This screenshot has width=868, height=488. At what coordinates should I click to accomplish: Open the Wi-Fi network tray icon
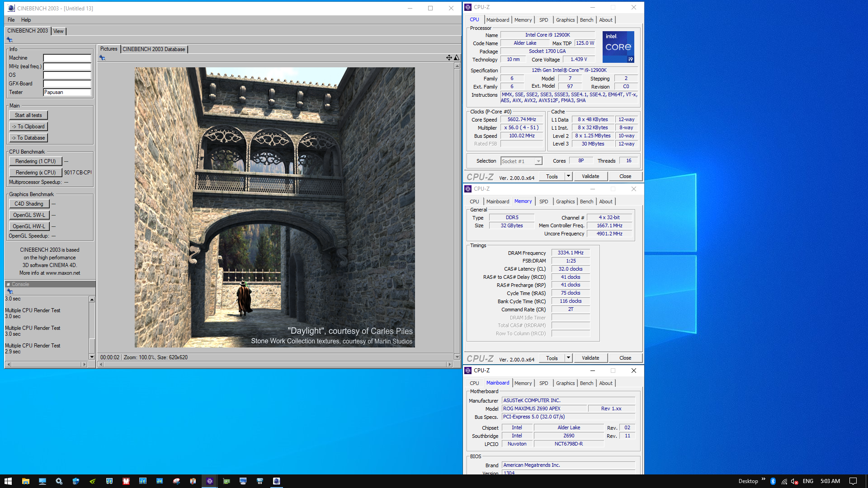783,481
